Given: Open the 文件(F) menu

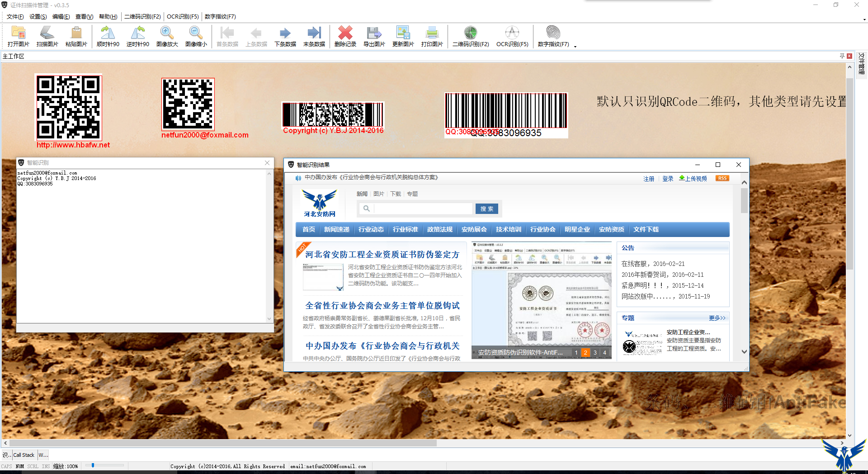Looking at the screenshot, I should coord(15,17).
